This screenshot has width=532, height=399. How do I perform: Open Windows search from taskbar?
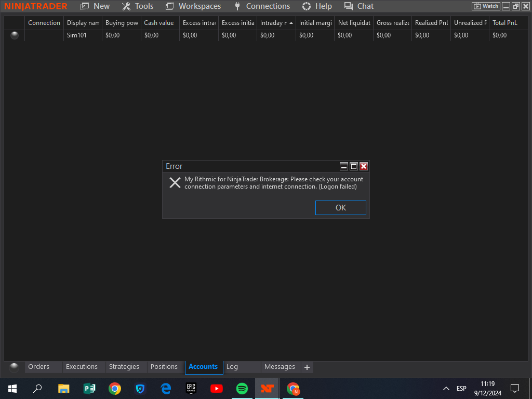[37, 389]
